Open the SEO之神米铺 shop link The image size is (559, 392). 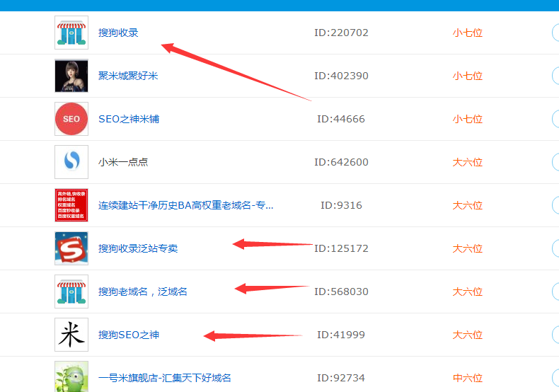(129, 119)
